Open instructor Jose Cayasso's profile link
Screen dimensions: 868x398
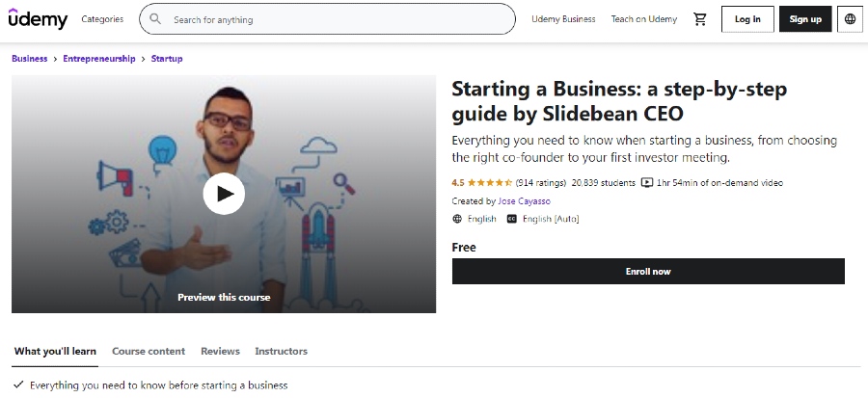click(x=524, y=200)
